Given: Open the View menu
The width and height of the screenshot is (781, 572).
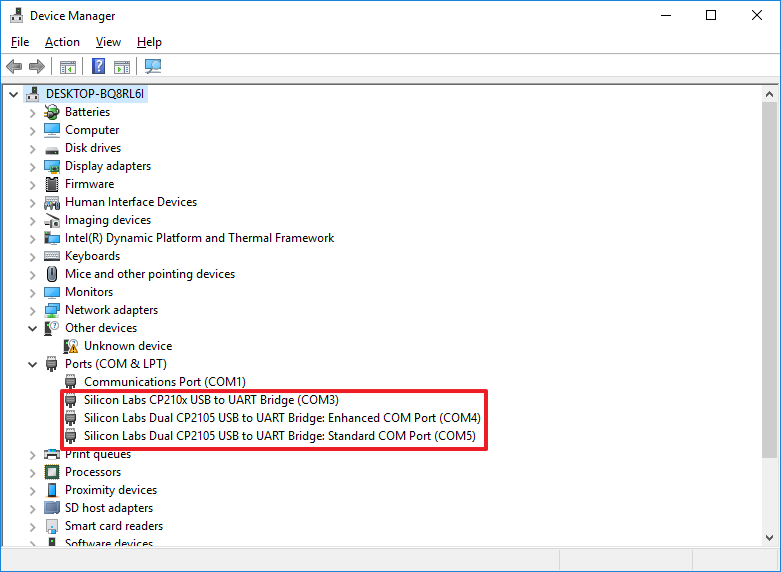Looking at the screenshot, I should pyautogui.click(x=108, y=42).
